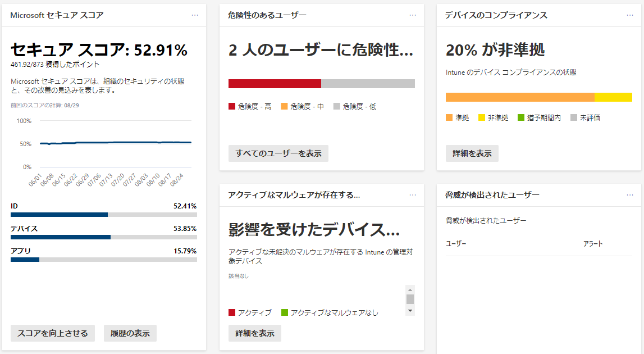Click the 20% が非準拠 heading
The image size is (644, 354).
(495, 50)
